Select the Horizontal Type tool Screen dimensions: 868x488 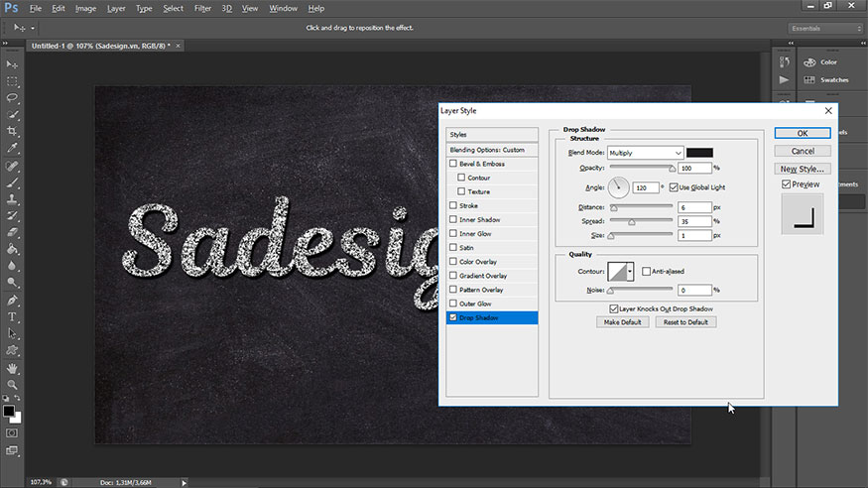coord(12,317)
